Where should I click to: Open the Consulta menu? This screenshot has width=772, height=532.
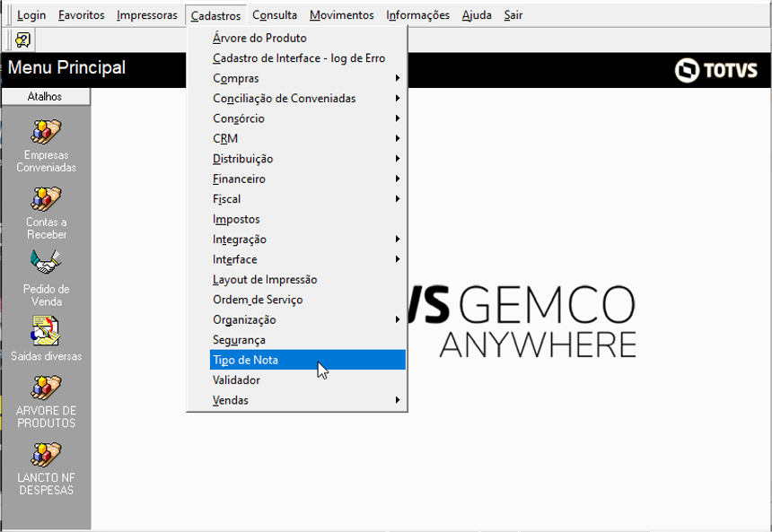coord(274,15)
